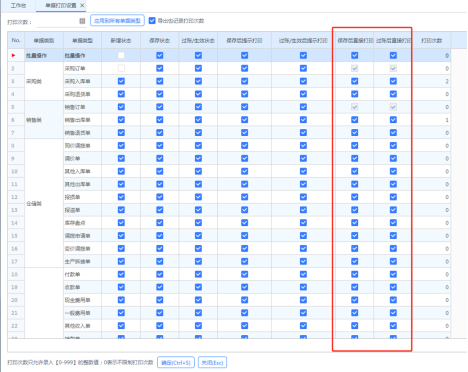Screen dimensions: 468x372
Task: Uncheck 保存后直接打印 for 采购入库单
Action: 355,81
